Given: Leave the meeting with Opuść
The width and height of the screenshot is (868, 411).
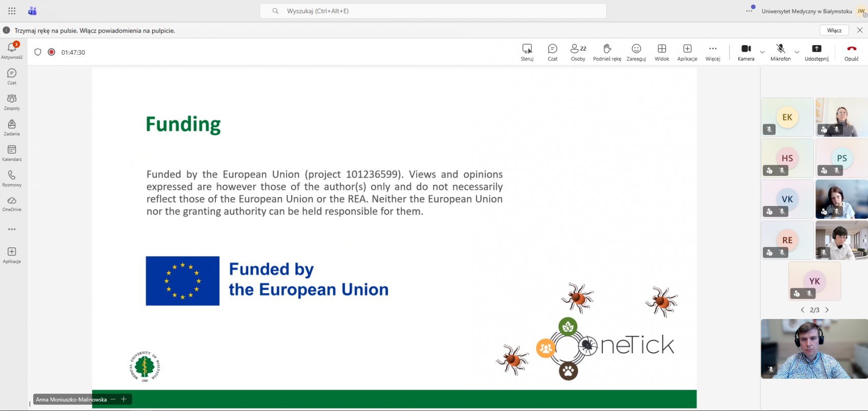Looking at the screenshot, I should 851,52.
